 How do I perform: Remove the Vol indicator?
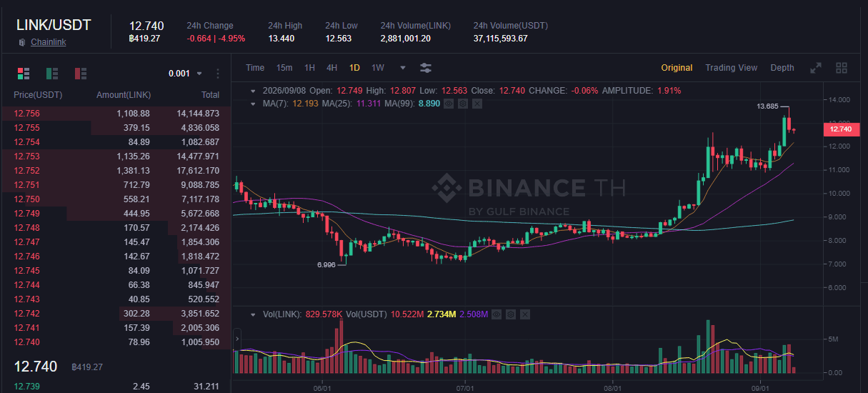coord(526,314)
